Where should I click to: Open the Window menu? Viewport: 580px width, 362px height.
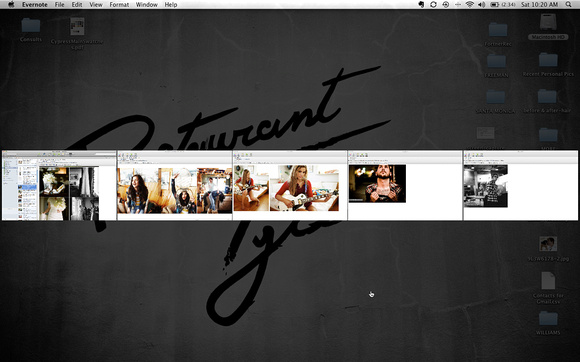tap(146, 4)
